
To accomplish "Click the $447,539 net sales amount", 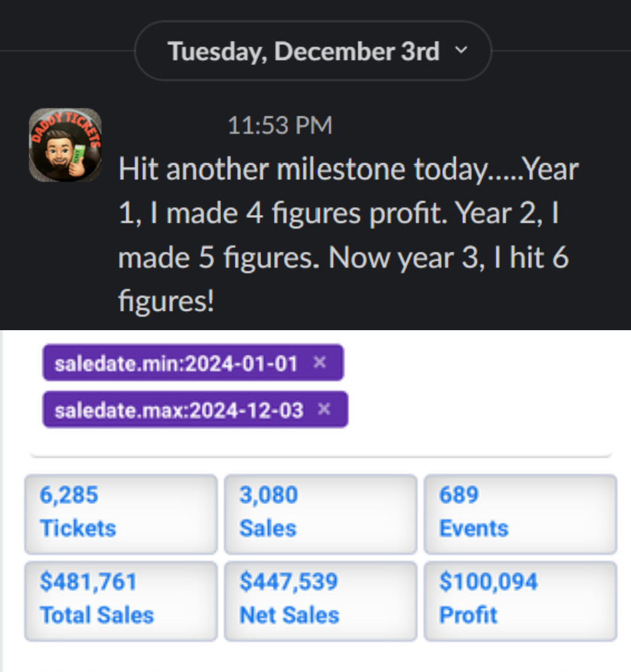I will [x=289, y=582].
